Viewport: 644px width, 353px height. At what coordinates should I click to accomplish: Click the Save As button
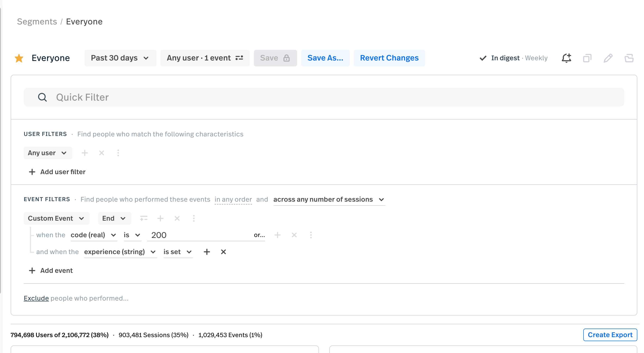pos(325,58)
